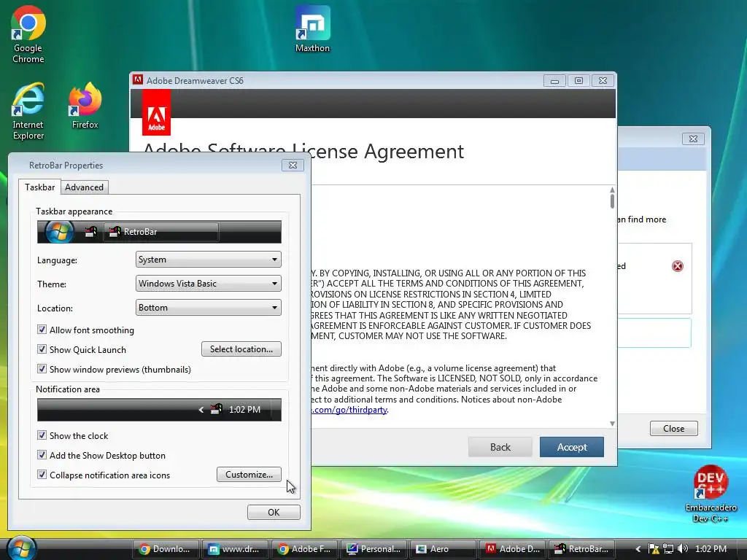The height and width of the screenshot is (560, 747).
Task: Open the Language dropdown set to System
Action: click(208, 260)
